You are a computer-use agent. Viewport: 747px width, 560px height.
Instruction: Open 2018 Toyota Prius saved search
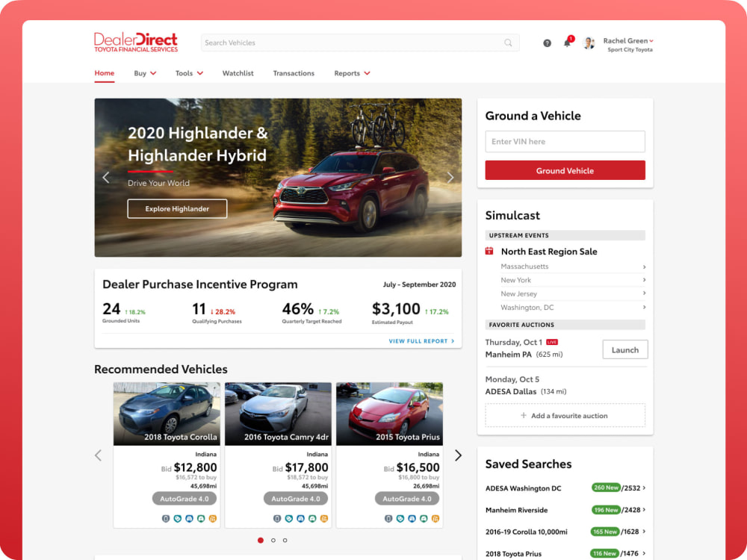click(x=565, y=554)
